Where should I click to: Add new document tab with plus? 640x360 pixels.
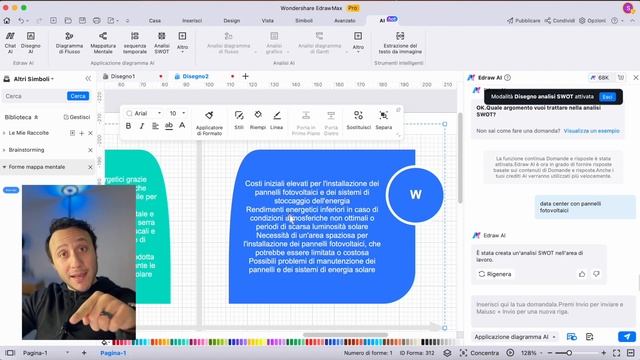(245, 76)
